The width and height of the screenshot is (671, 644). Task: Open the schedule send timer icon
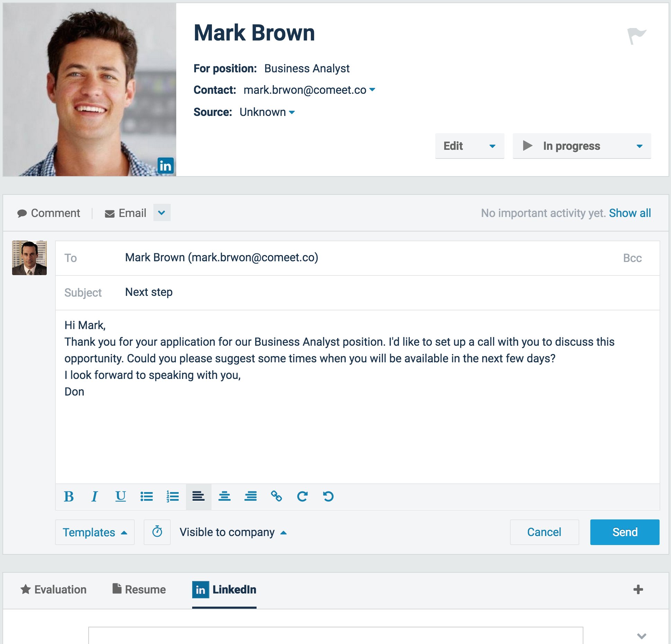pyautogui.click(x=157, y=532)
